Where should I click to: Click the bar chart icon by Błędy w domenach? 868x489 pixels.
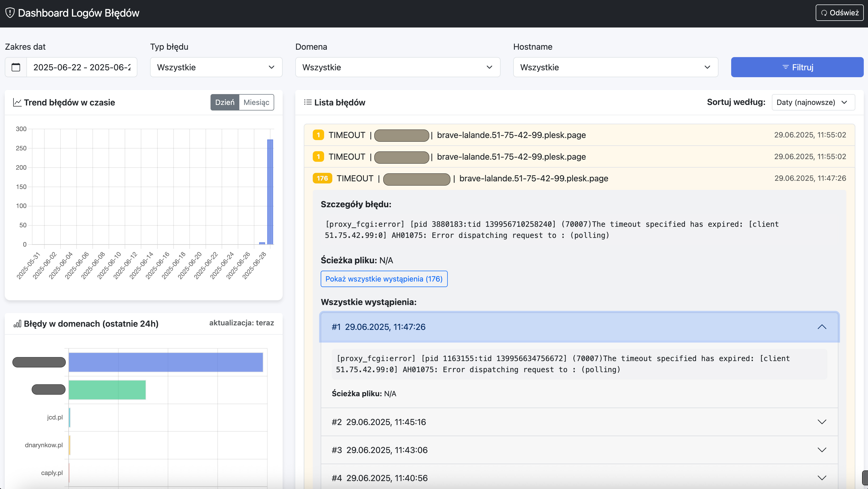[17, 324]
